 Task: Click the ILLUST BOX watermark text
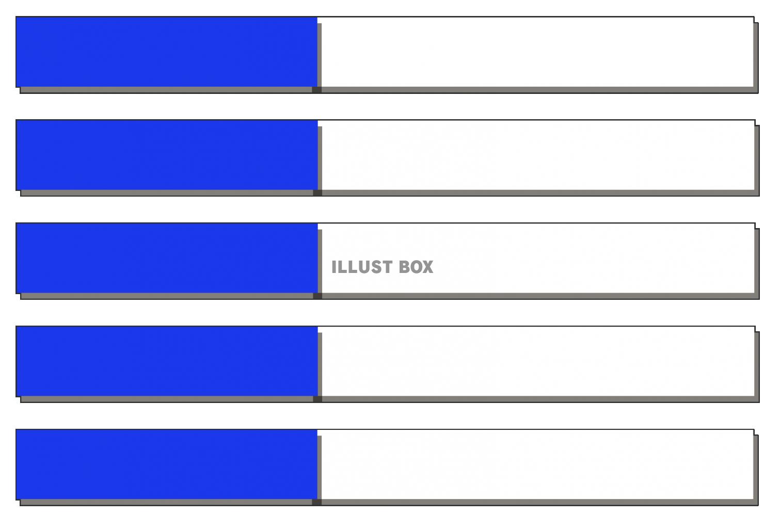pyautogui.click(x=382, y=267)
